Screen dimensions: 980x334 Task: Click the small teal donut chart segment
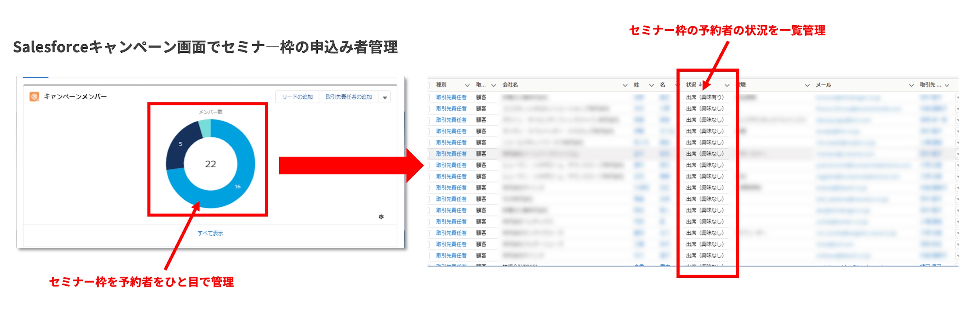[206, 128]
